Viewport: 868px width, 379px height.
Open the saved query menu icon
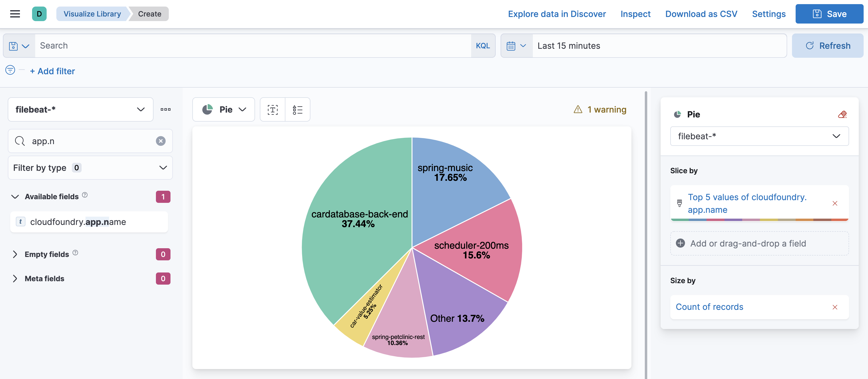click(19, 46)
